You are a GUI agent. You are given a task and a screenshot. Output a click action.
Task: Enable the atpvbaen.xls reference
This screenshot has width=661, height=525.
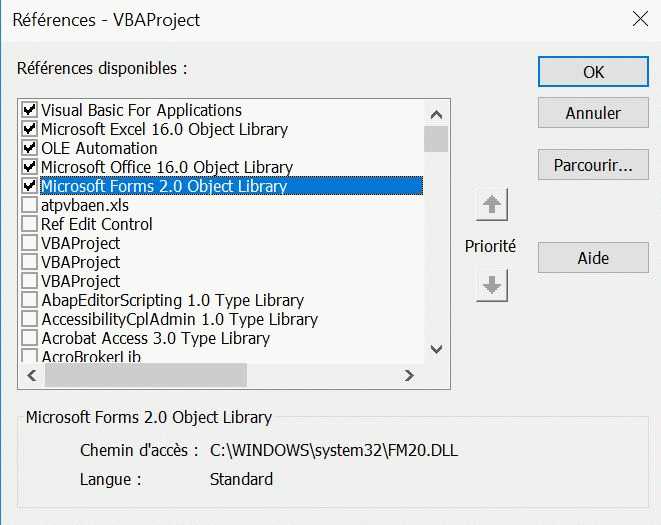[x=30, y=205]
